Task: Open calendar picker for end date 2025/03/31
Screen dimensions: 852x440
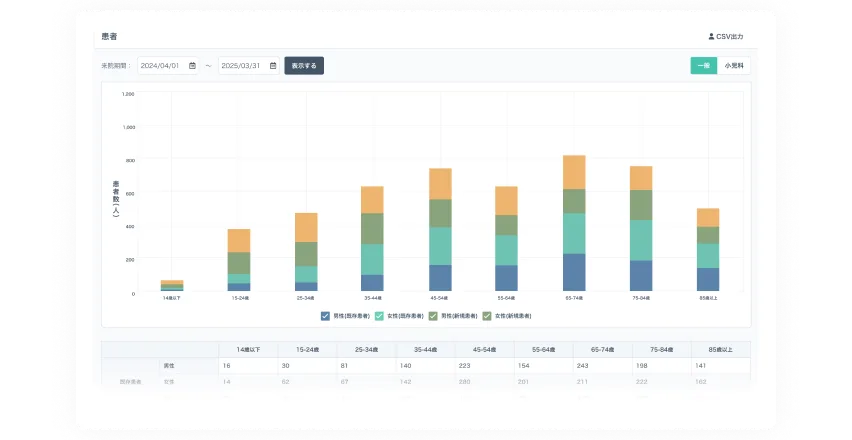Action: [x=273, y=66]
